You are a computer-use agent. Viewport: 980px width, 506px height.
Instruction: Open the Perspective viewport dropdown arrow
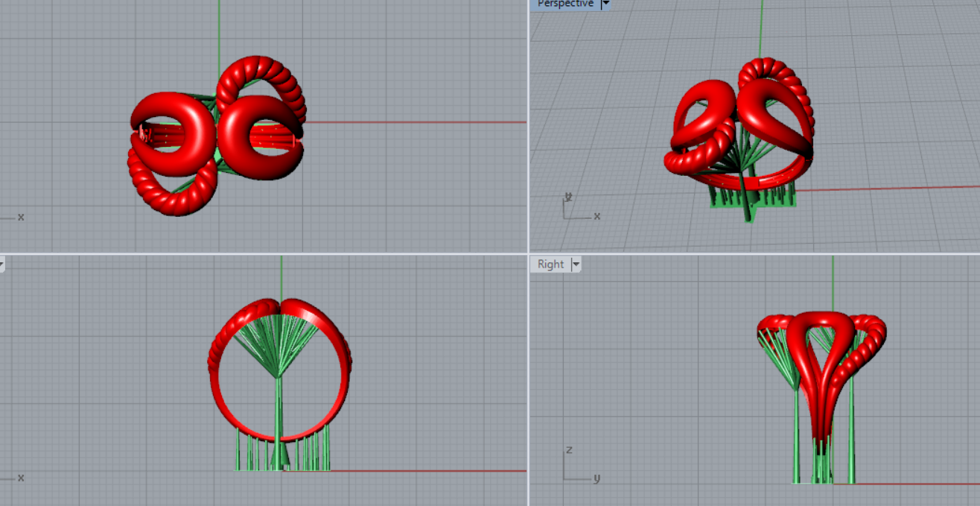coord(605,4)
